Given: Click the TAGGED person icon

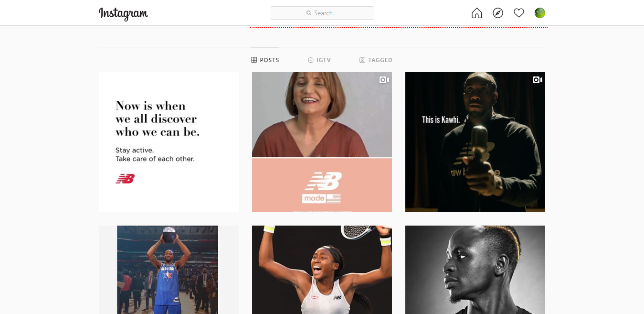Looking at the screenshot, I should click(362, 60).
